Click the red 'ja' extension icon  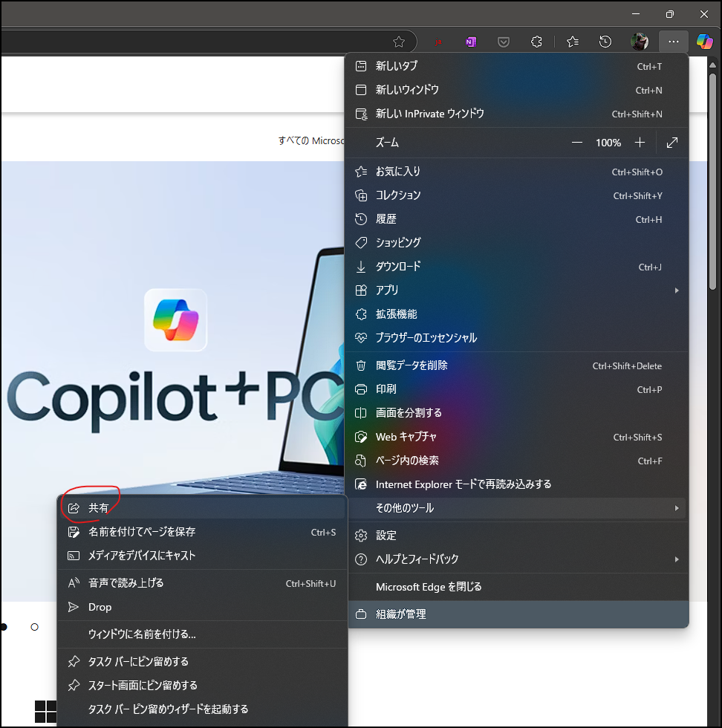point(438,42)
